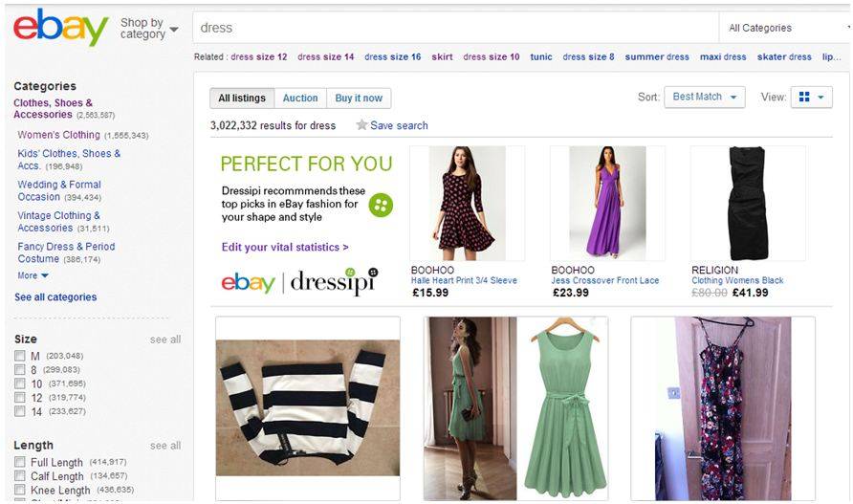Switch to the Auction tab

(x=300, y=98)
